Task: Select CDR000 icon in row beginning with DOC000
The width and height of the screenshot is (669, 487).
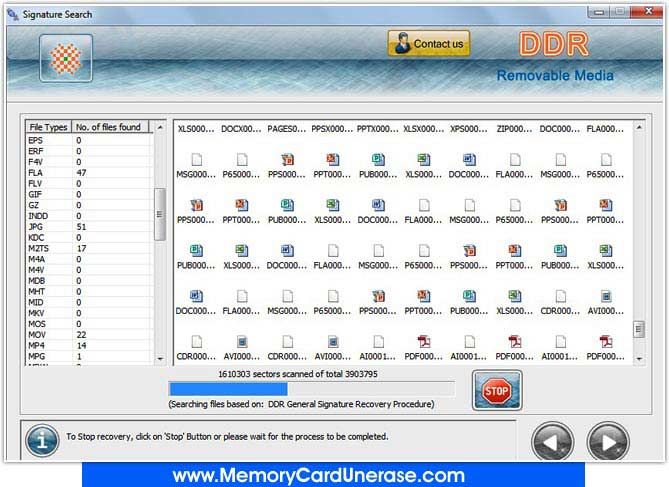Action: tap(560, 296)
